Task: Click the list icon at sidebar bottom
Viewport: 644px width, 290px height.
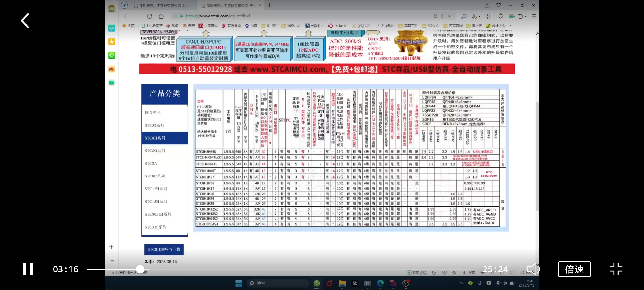Action: [x=111, y=262]
